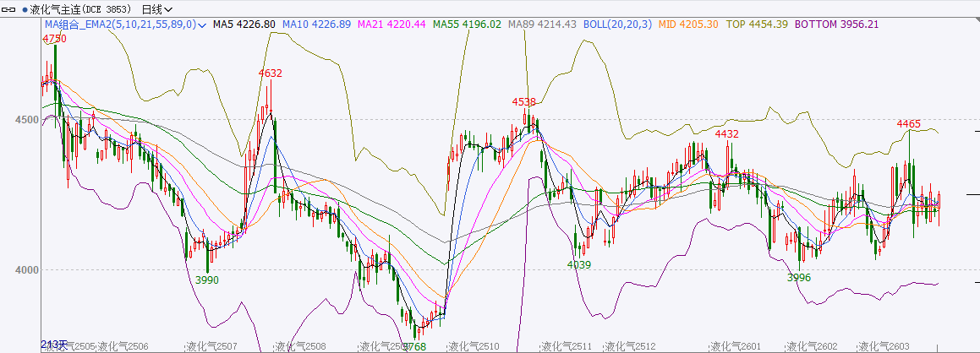Click the blue dot beside 液化气主连
Image resolution: width=980 pixels, height=353 pixels.
pos(25,9)
